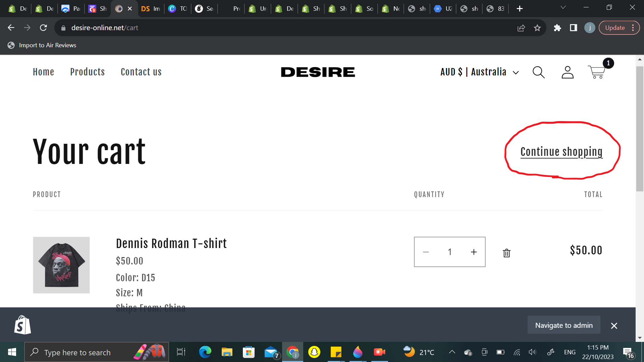
Task: Increase quantity with the plus button
Action: (x=474, y=252)
